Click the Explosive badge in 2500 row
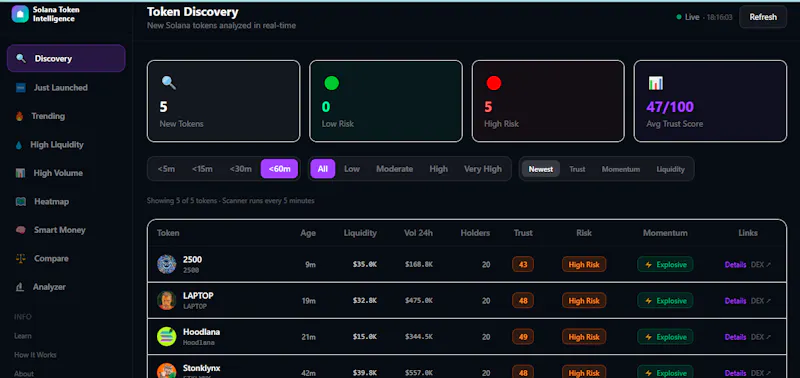The height and width of the screenshot is (378, 800). (x=665, y=264)
